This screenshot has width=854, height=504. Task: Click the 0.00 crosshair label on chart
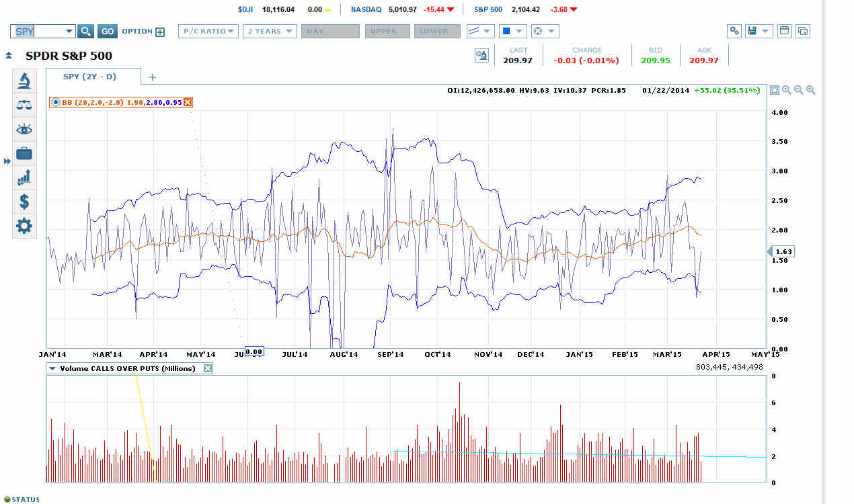coord(254,351)
